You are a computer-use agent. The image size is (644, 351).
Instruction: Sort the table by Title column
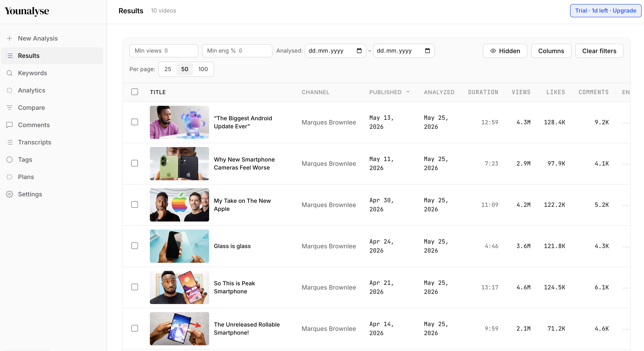pos(158,92)
